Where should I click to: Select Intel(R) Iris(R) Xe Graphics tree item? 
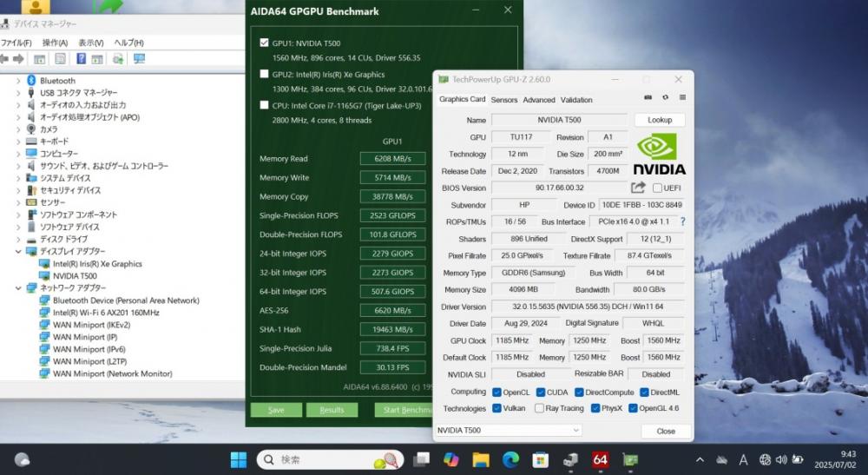(97, 263)
